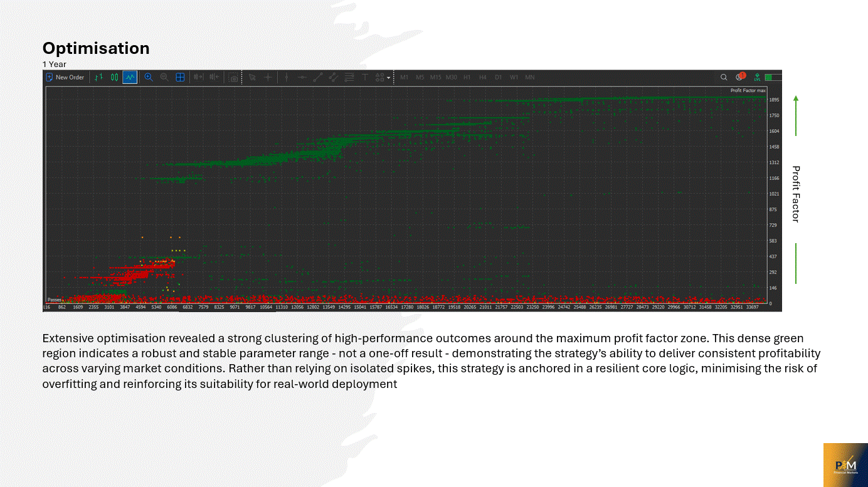Select the line chart style icon
Image resolution: width=868 pixels, height=487 pixels.
[130, 77]
